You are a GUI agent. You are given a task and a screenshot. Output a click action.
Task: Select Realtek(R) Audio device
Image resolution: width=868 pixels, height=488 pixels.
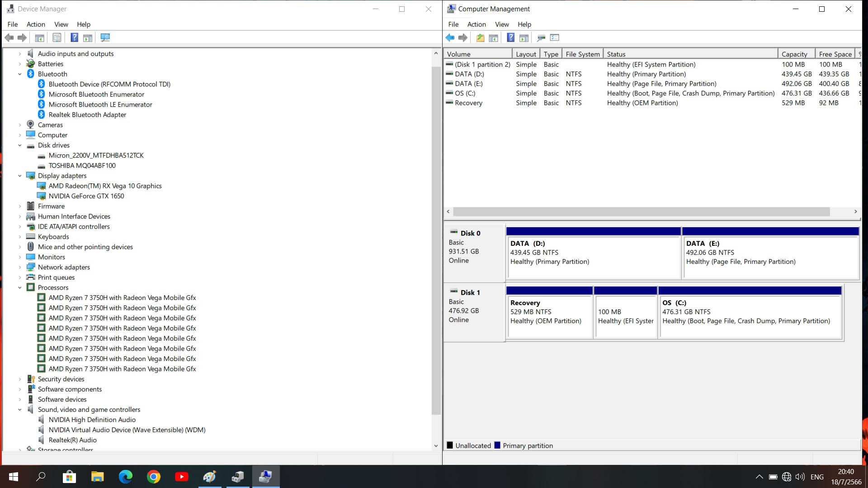pyautogui.click(x=73, y=440)
